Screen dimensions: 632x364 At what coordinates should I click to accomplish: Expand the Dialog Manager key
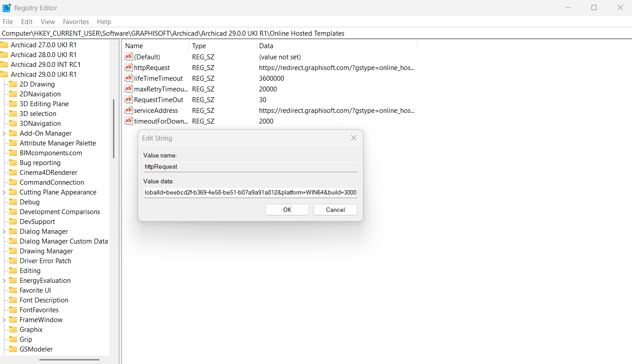(x=4, y=231)
